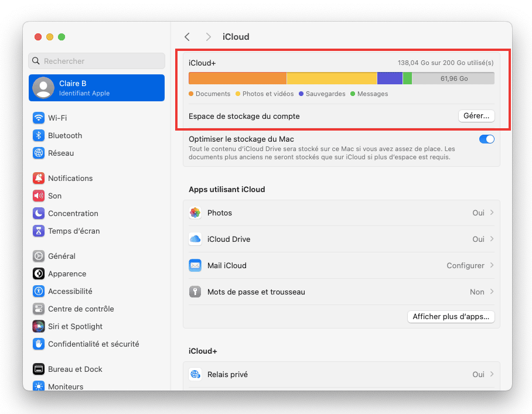Go back with the left chevron

coord(187,37)
